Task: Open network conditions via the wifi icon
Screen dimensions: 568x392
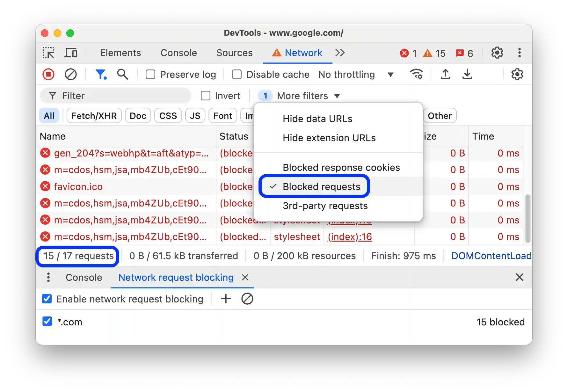Action: [x=417, y=74]
